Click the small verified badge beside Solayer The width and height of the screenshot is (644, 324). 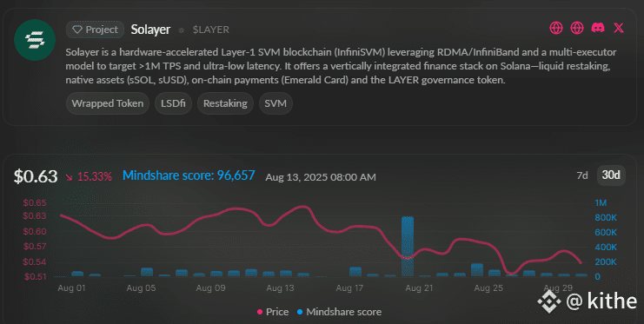181,30
